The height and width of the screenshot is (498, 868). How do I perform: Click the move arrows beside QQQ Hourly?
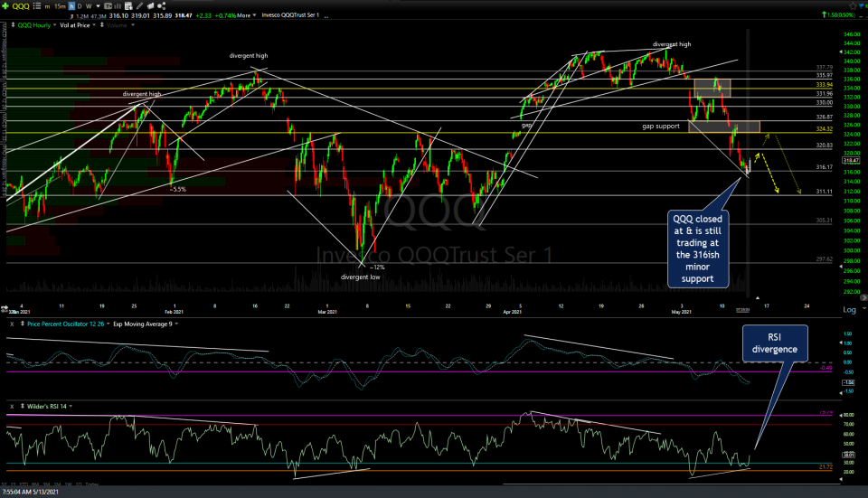pyautogui.click(x=13, y=25)
